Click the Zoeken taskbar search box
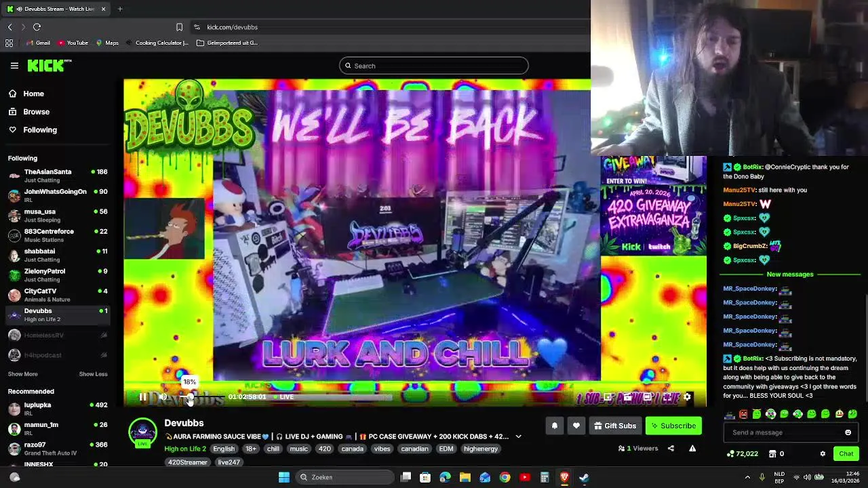 pyautogui.click(x=345, y=477)
